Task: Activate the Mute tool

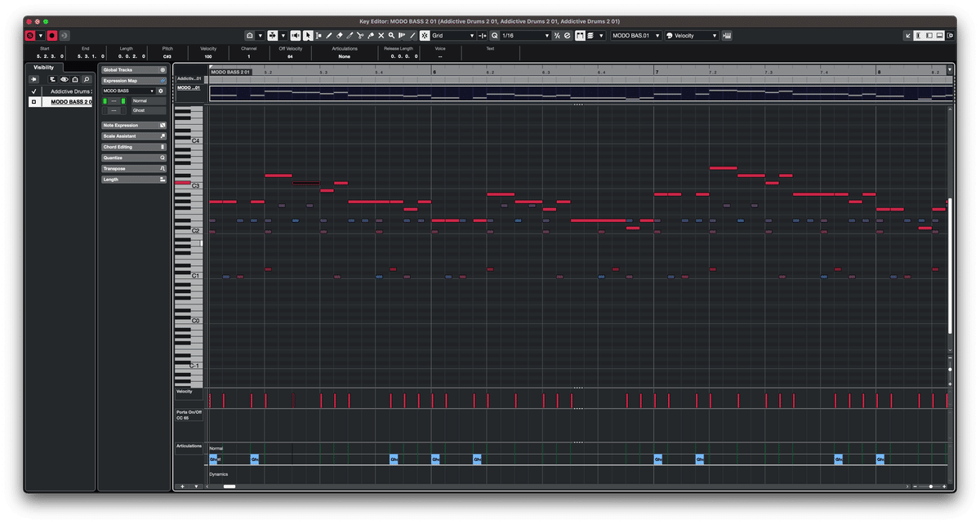Action: 381,35
